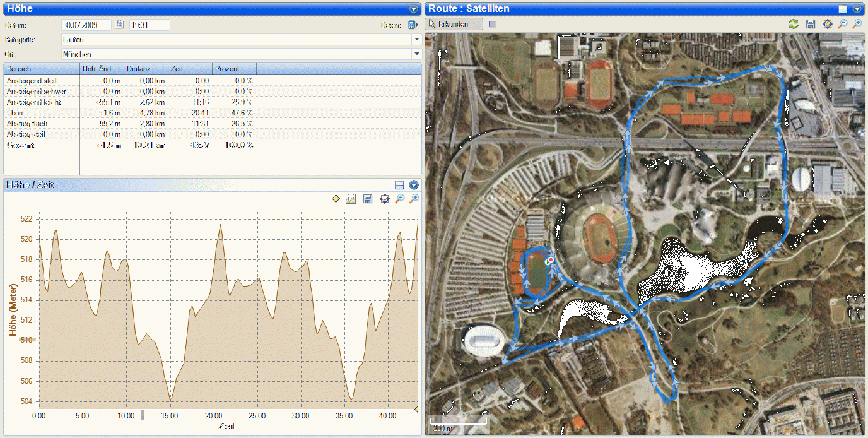Screen dimensions: 868x438
Task: Sort table by Distanz column header
Action: pos(146,69)
